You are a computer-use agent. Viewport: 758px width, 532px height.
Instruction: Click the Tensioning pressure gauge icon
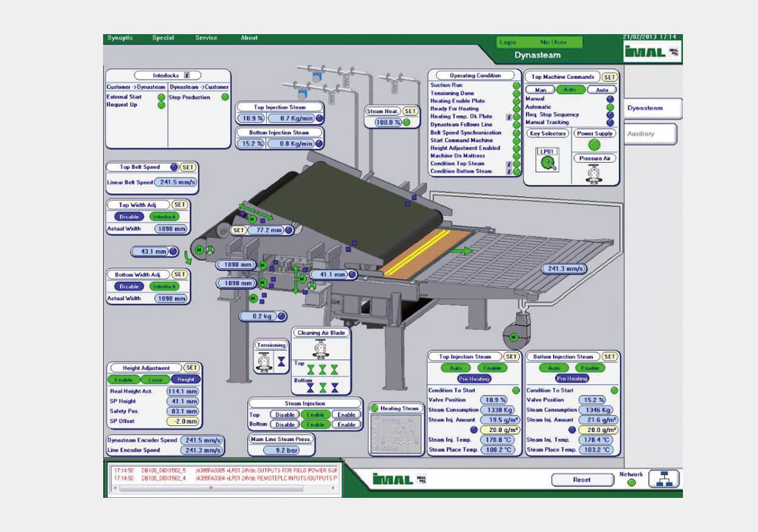[264, 361]
